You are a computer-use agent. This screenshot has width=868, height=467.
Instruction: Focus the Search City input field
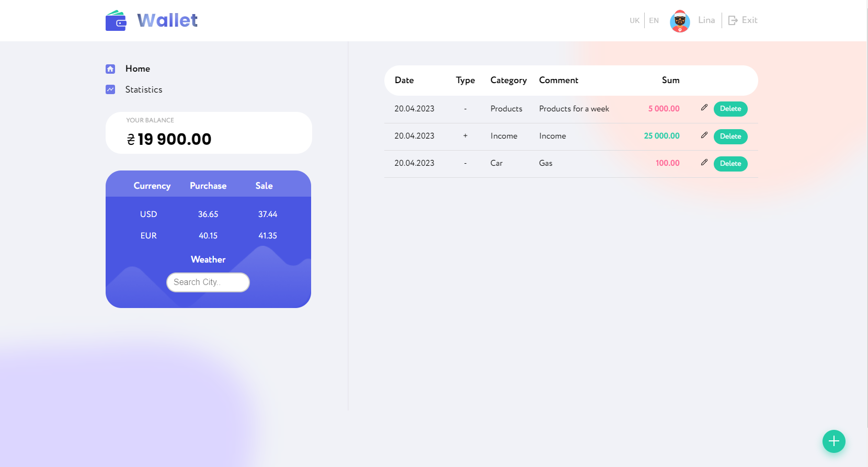(208, 282)
